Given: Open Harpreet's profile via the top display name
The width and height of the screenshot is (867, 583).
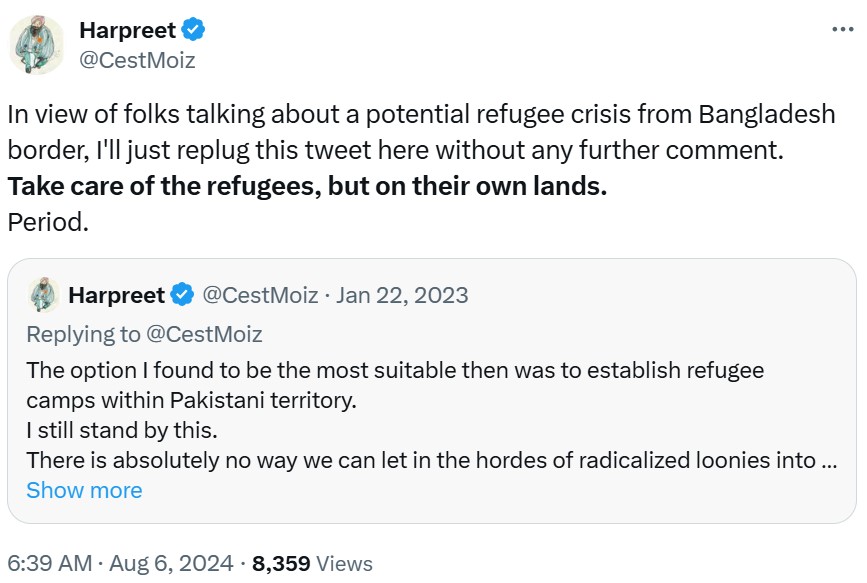Looking at the screenshot, I should (127, 30).
